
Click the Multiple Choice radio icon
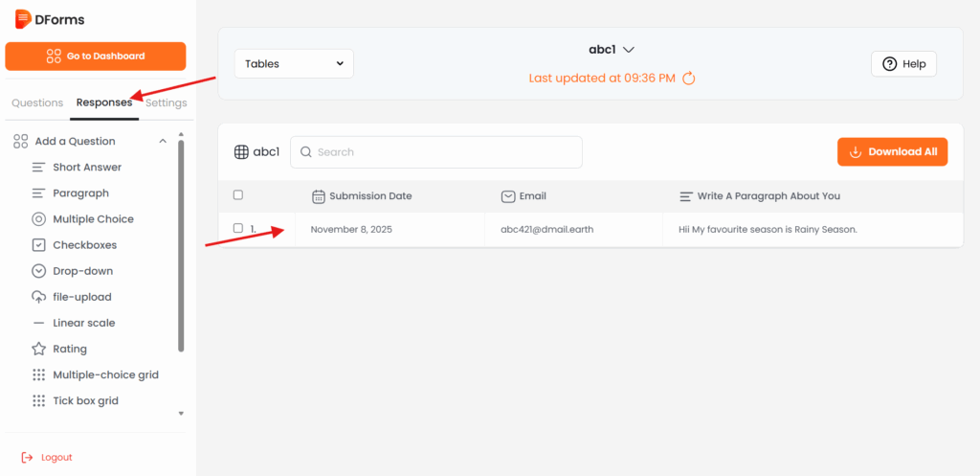point(39,219)
